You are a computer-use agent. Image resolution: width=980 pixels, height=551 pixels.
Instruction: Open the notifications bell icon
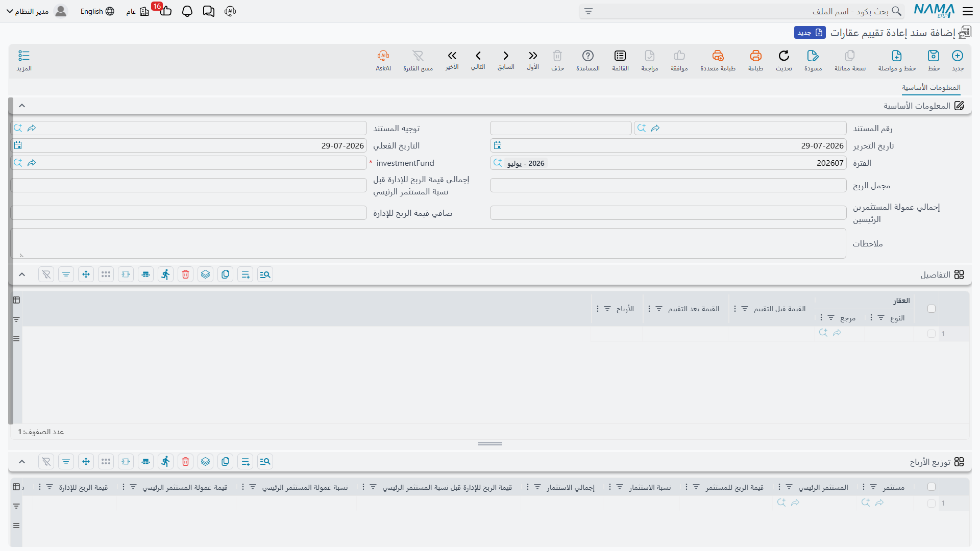tap(187, 11)
